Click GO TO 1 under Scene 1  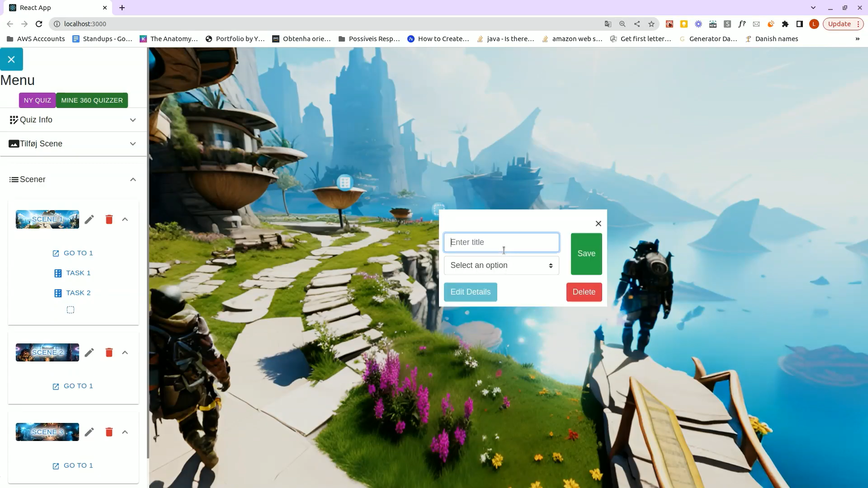(x=73, y=253)
